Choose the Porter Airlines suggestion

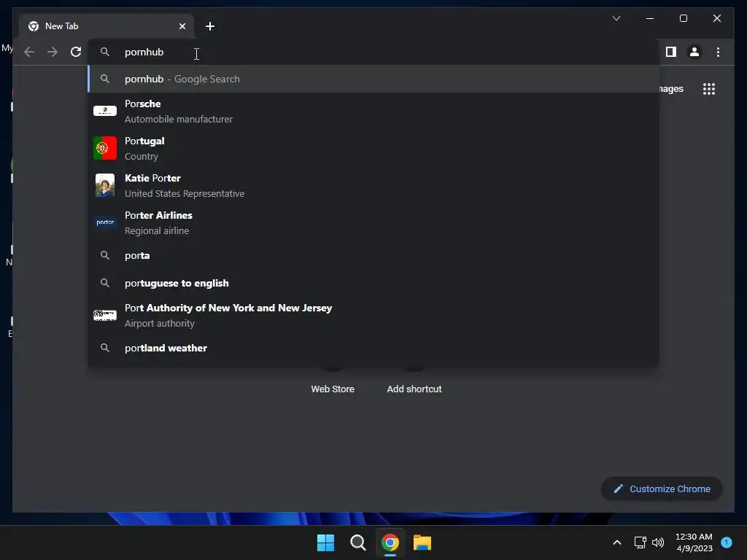[x=374, y=223]
